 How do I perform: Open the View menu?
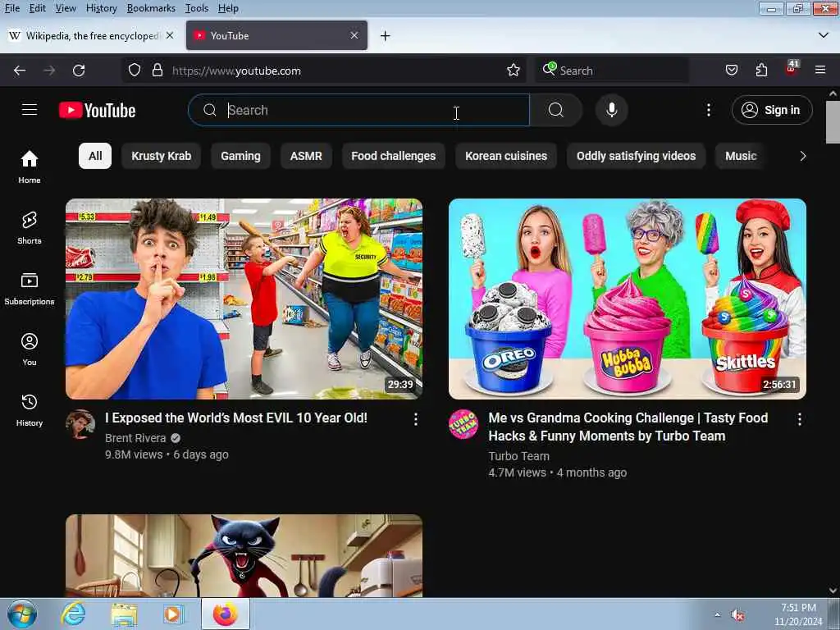(66, 8)
